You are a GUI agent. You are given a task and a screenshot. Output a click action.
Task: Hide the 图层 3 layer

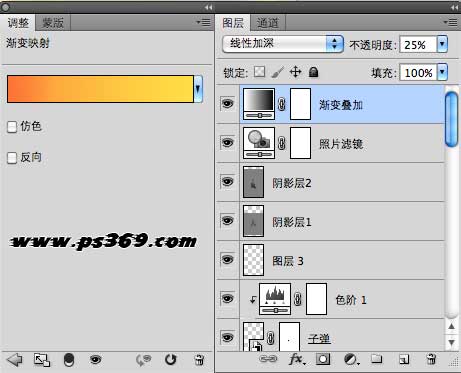(x=228, y=259)
